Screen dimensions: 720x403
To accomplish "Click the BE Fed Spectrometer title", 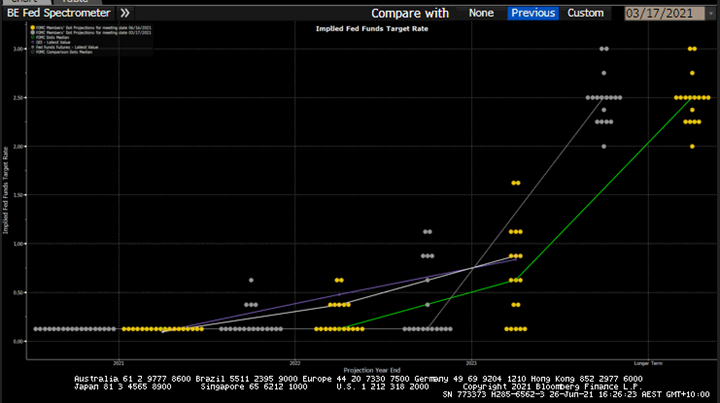I will (x=58, y=13).
